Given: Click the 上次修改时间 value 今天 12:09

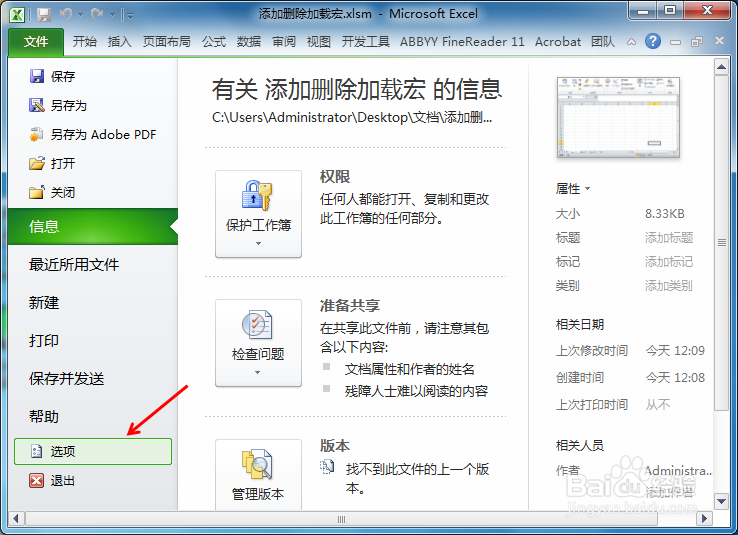Looking at the screenshot, I should 675,351.
